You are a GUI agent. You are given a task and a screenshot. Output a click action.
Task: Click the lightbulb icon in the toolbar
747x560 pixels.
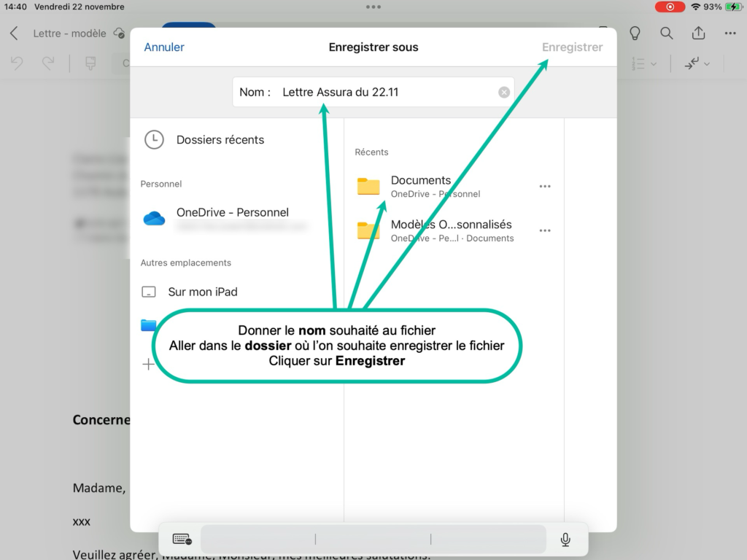[x=635, y=34]
